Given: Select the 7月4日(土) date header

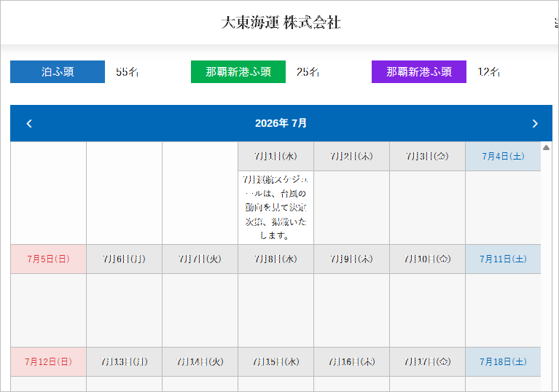Looking at the screenshot, I should [503, 157].
